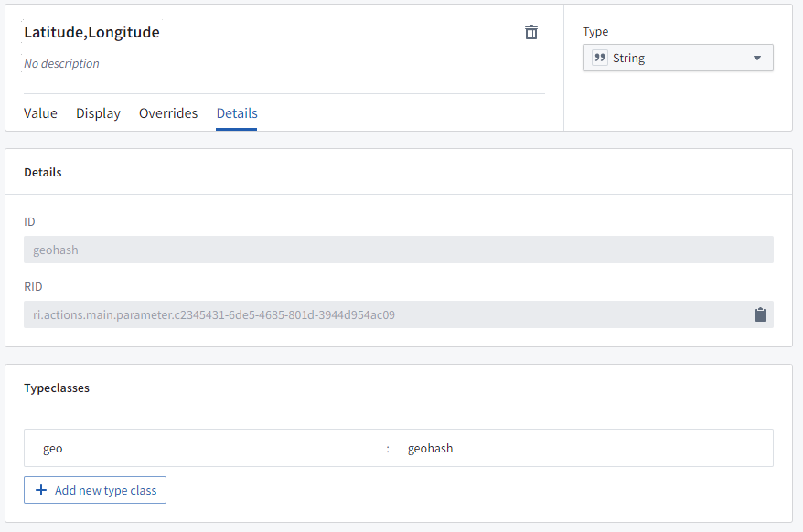Click the ID field showing geohash
The height and width of the screenshot is (532, 803).
(x=398, y=249)
